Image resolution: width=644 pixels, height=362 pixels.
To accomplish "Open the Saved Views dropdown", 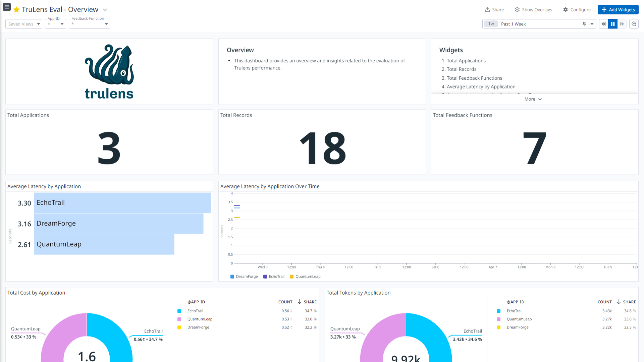I will pos(23,24).
